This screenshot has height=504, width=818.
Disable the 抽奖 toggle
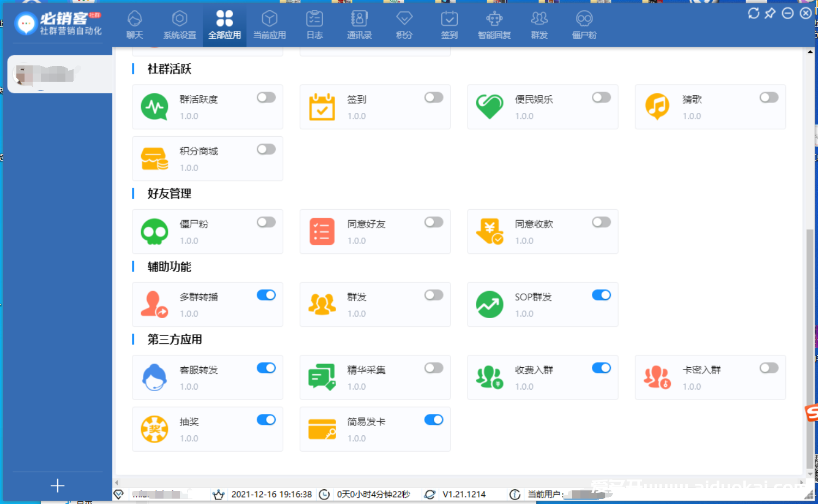[x=266, y=420]
